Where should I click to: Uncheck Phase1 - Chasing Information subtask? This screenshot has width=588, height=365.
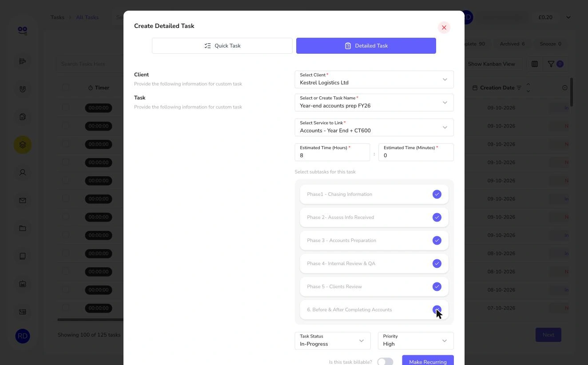point(437,194)
